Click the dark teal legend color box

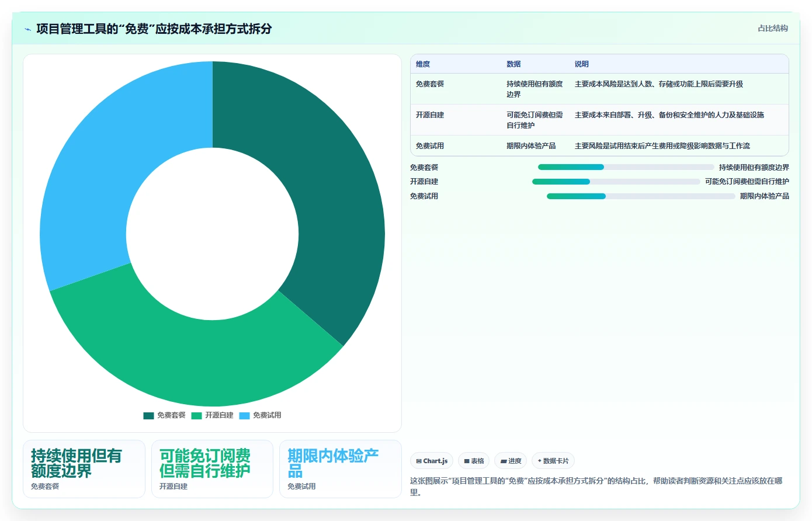click(148, 416)
